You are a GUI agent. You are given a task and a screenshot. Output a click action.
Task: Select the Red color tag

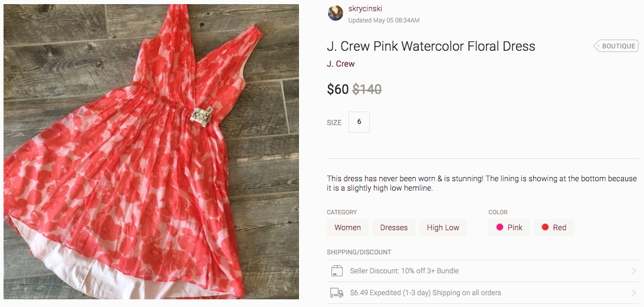point(554,227)
